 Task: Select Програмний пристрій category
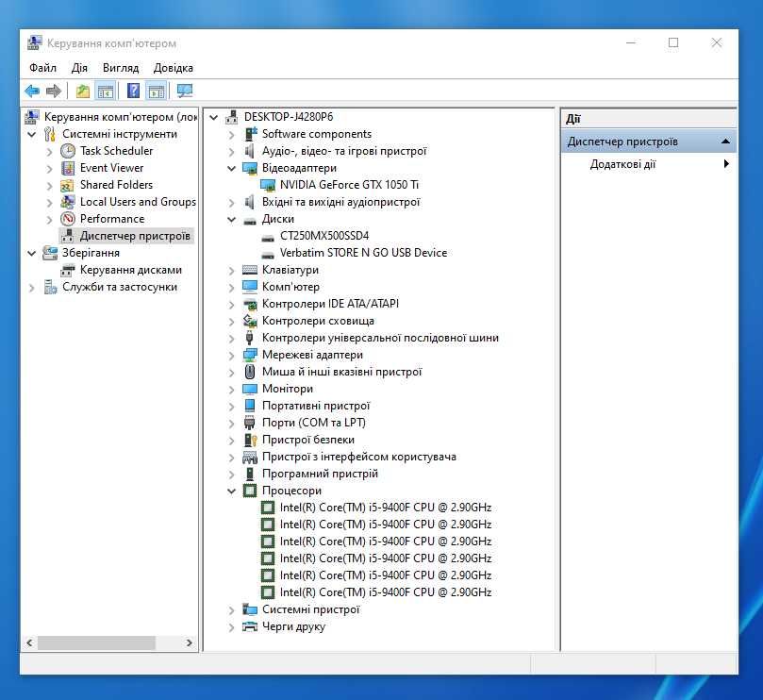tap(320, 474)
